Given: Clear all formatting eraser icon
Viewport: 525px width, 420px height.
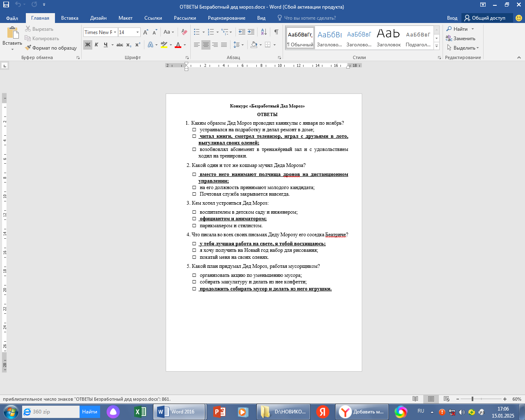Looking at the screenshot, I should tap(184, 32).
